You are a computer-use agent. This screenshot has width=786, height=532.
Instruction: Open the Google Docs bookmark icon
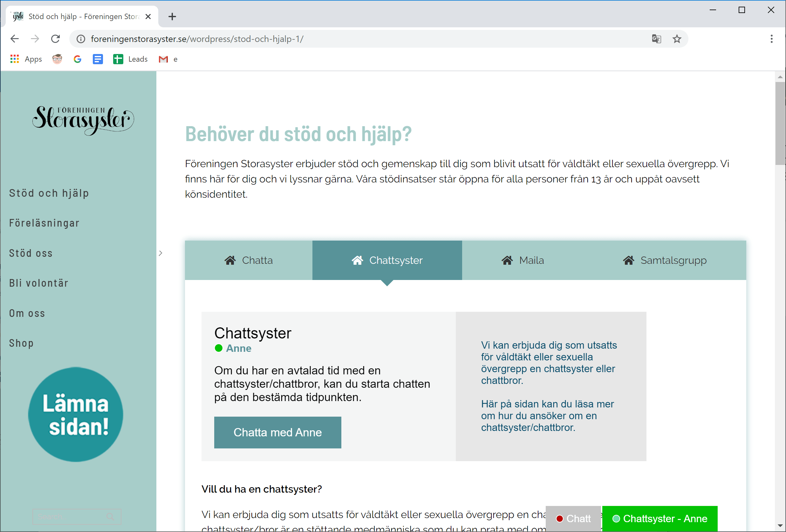(98, 59)
